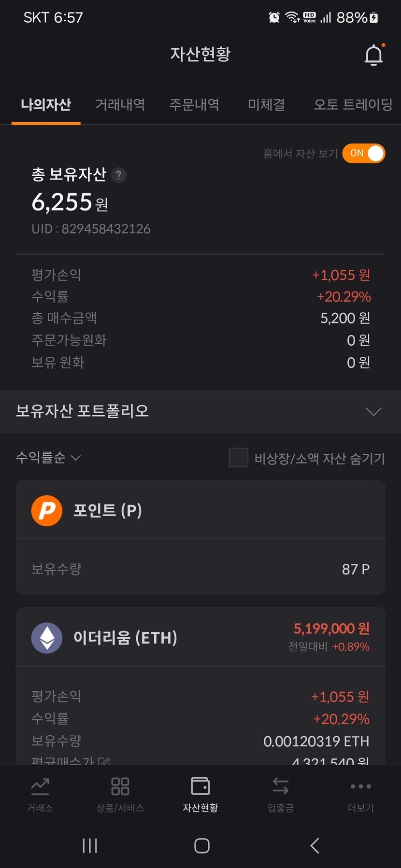Tap the total assets help question mark
Viewport: 401px width, 868px height.
tap(118, 175)
